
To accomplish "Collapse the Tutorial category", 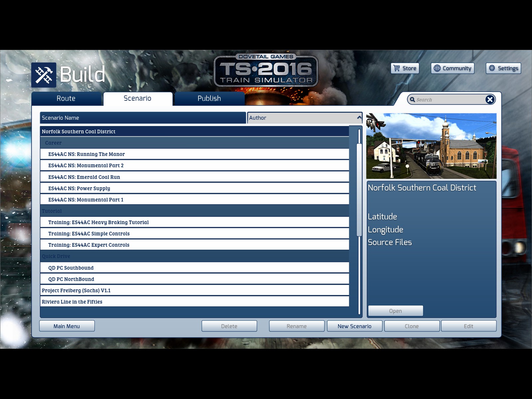I will coord(195,211).
